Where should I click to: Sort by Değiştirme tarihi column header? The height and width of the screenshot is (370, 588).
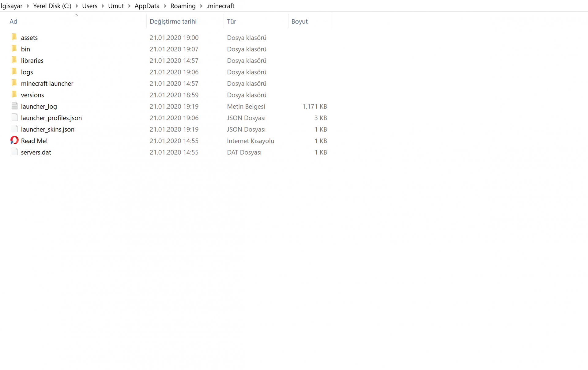[x=173, y=21]
